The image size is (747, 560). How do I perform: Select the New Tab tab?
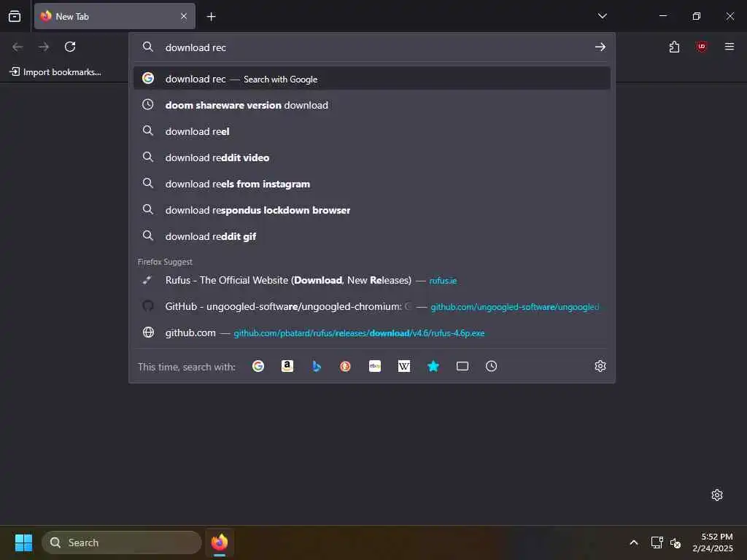pos(115,16)
